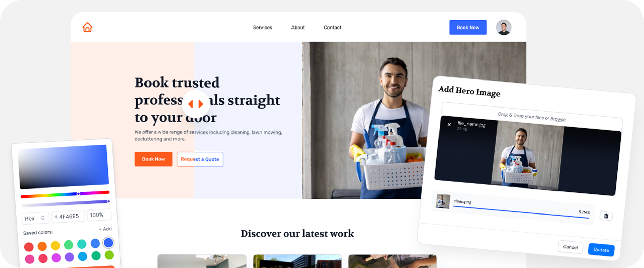Click the user profile avatar
Viewport: 644px width, 268px height.
coord(504,27)
